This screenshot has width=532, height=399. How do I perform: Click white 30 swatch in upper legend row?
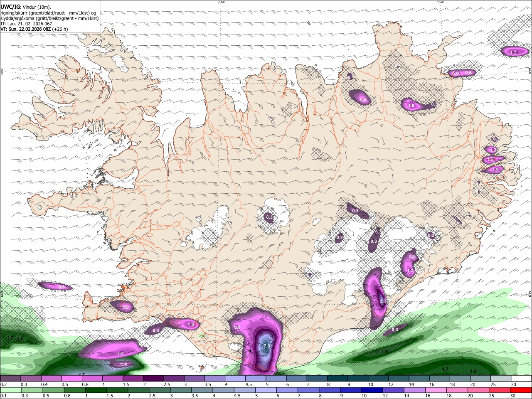[x=520, y=379]
